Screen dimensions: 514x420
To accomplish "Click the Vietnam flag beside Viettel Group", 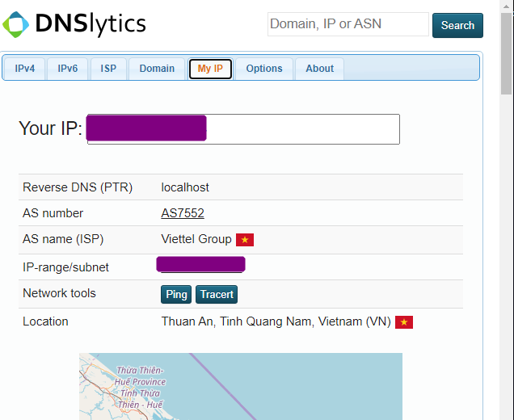I will pyautogui.click(x=245, y=240).
